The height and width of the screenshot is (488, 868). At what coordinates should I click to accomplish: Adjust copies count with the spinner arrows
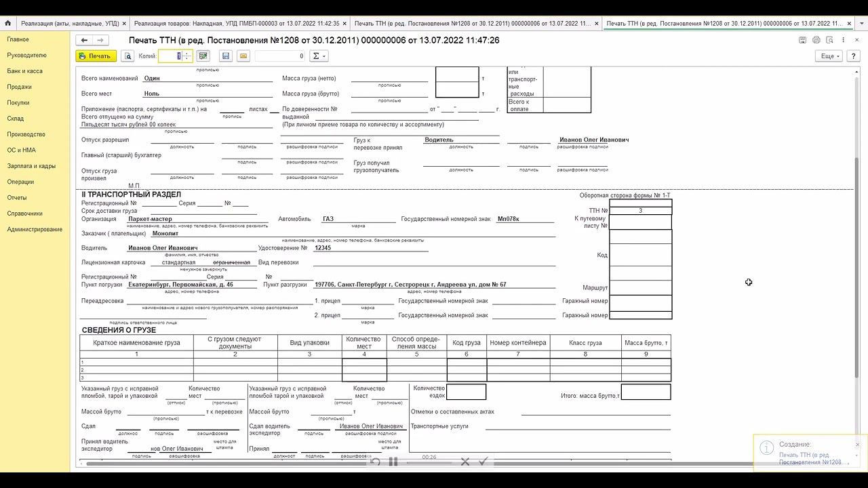point(186,56)
